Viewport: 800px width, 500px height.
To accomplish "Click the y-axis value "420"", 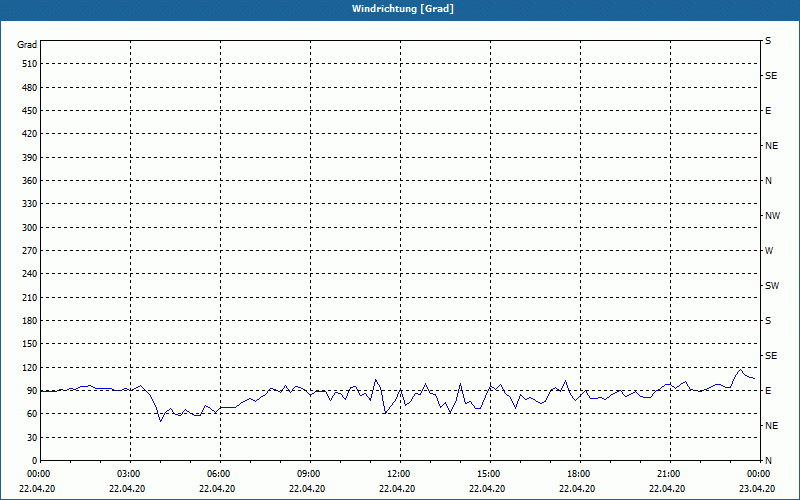I will [x=30, y=134].
